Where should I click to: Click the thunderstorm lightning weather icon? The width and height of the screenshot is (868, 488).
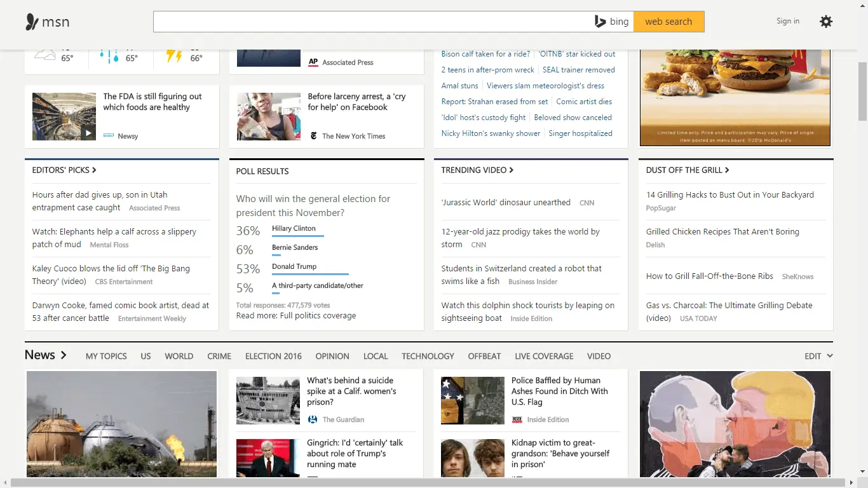[x=174, y=56]
